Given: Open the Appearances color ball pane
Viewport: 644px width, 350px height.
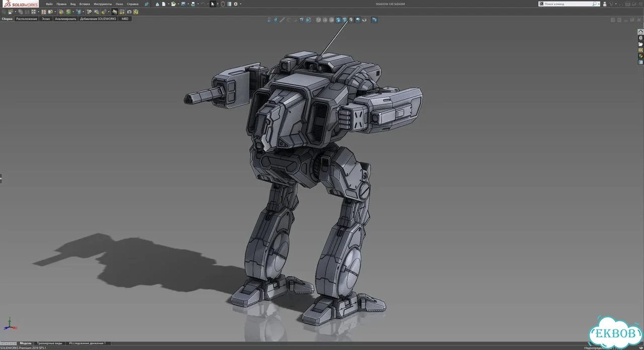Looking at the screenshot, I should pyautogui.click(x=640, y=56).
